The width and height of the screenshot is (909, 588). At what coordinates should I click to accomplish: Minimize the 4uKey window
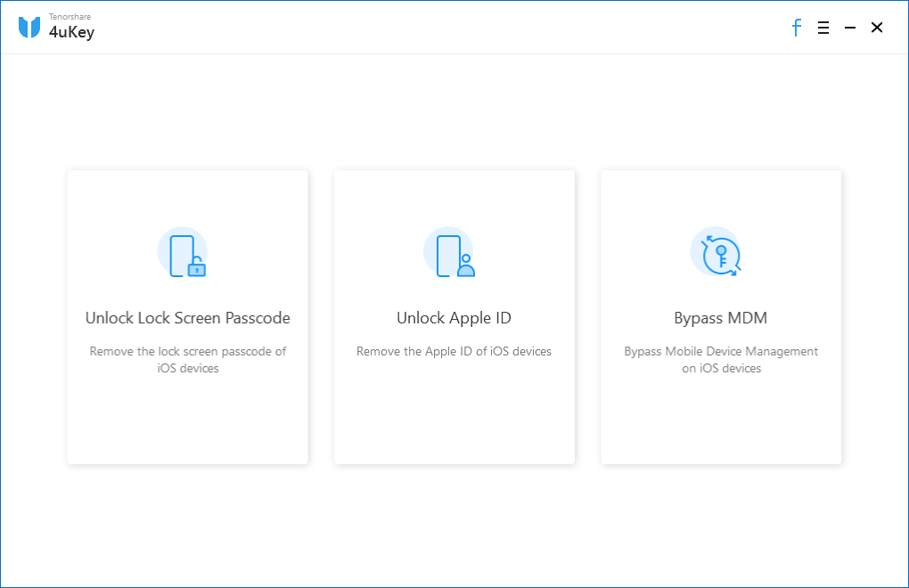[x=850, y=28]
